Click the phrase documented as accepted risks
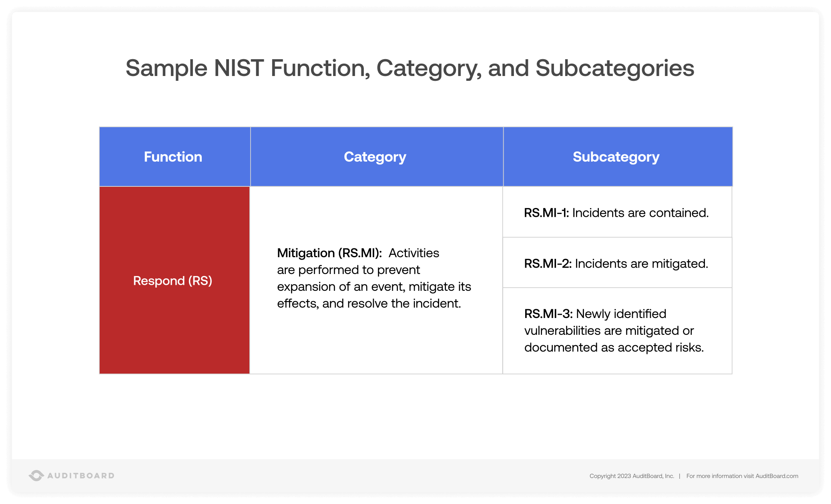831x504 pixels. [x=614, y=347]
